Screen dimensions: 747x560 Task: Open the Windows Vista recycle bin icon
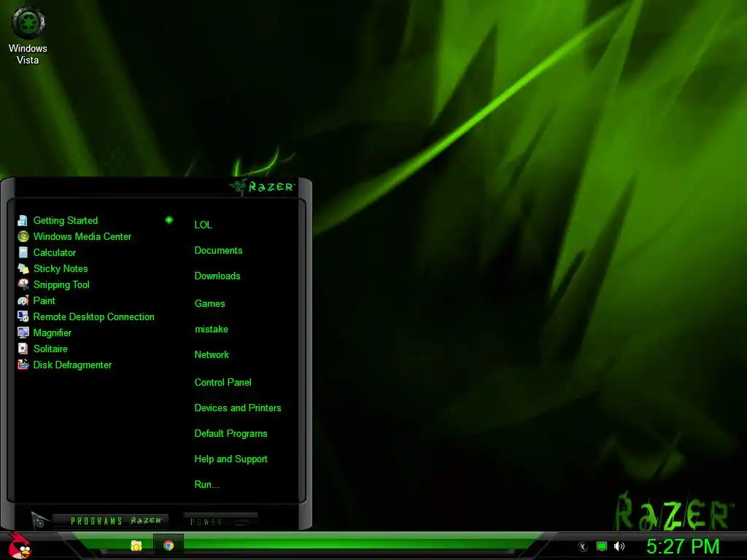tap(28, 23)
